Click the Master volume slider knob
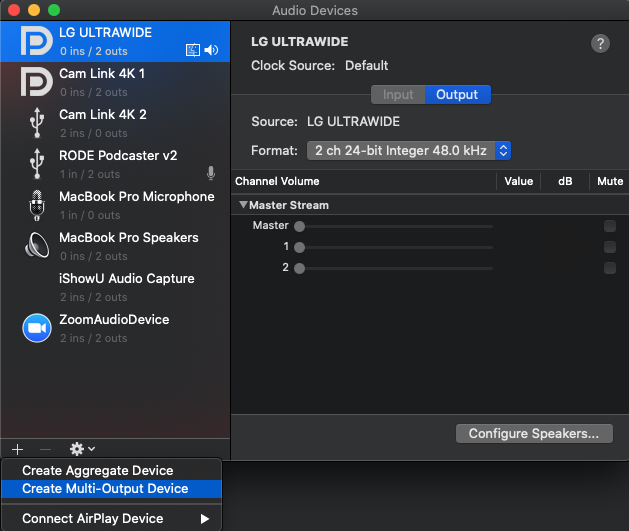Image resolution: width=629 pixels, height=531 pixels. click(299, 227)
